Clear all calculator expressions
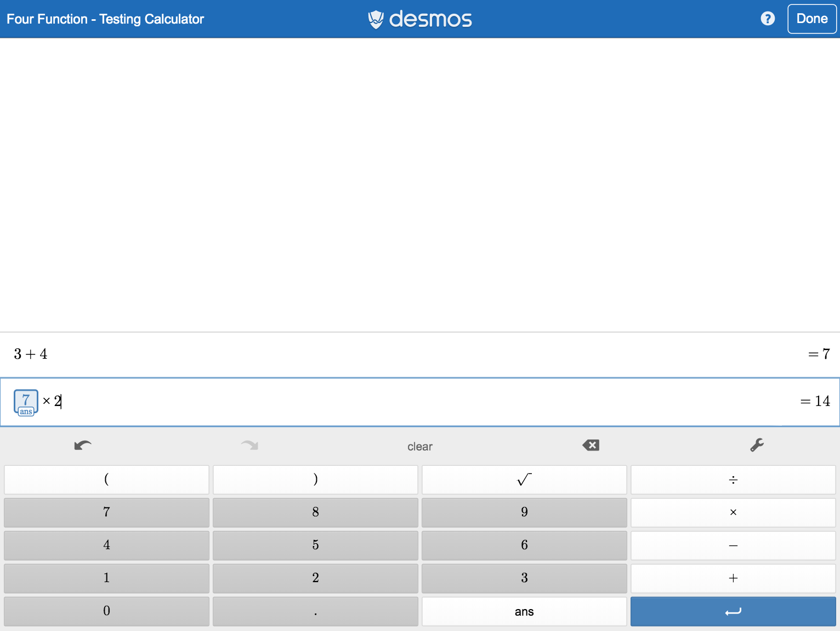The height and width of the screenshot is (631, 840). (x=420, y=447)
